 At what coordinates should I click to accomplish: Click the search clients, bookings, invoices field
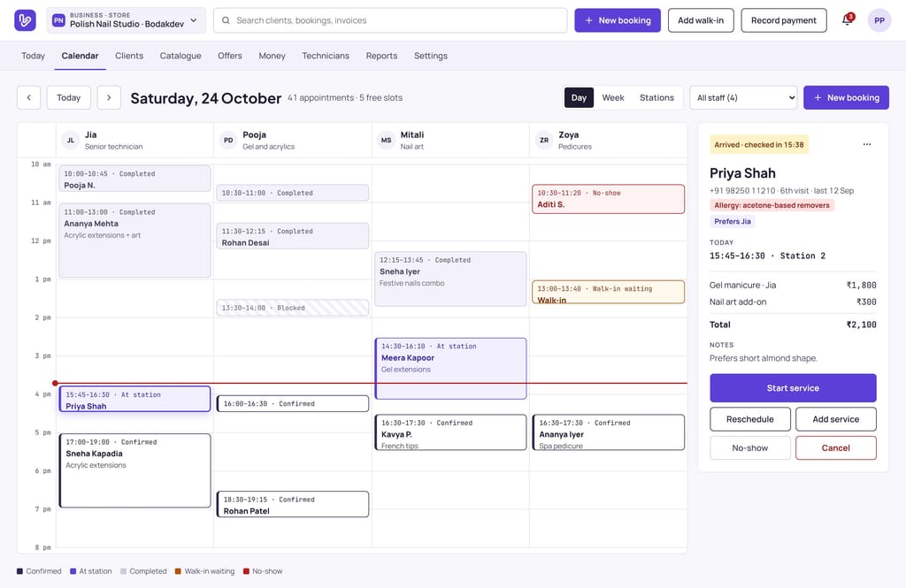coord(390,20)
